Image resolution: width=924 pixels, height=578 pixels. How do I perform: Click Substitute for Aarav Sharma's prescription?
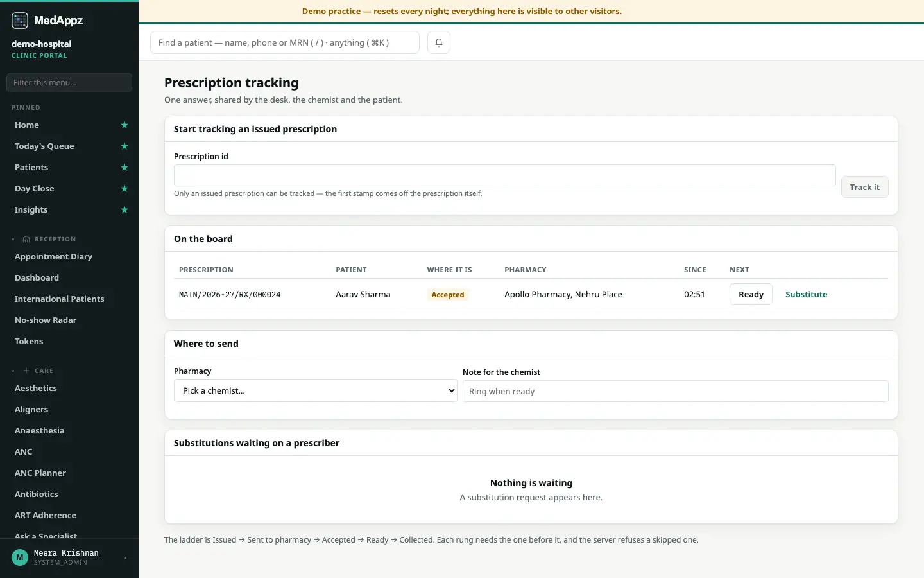(x=806, y=294)
